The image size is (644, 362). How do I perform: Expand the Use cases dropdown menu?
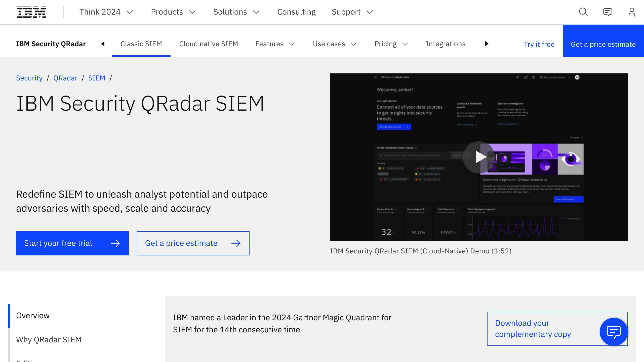[334, 44]
